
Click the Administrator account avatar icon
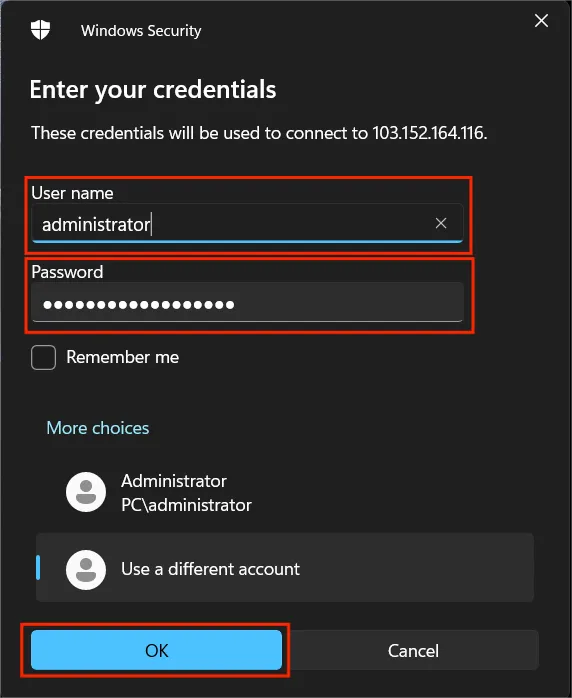tap(86, 492)
